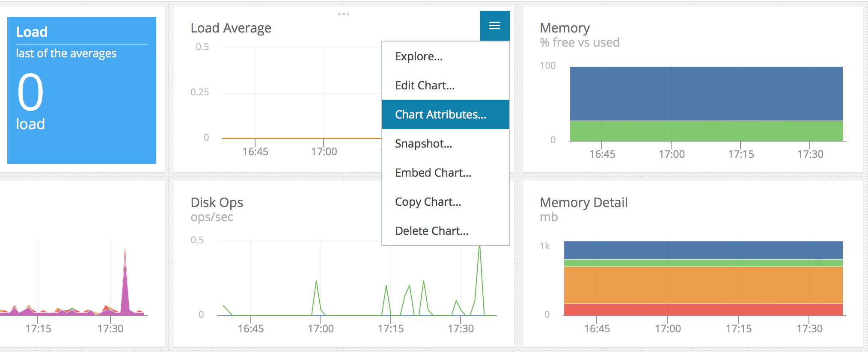This screenshot has height=352, width=868.
Task: Click the 'mb' subtitle under Memory Detail
Action: tap(549, 217)
